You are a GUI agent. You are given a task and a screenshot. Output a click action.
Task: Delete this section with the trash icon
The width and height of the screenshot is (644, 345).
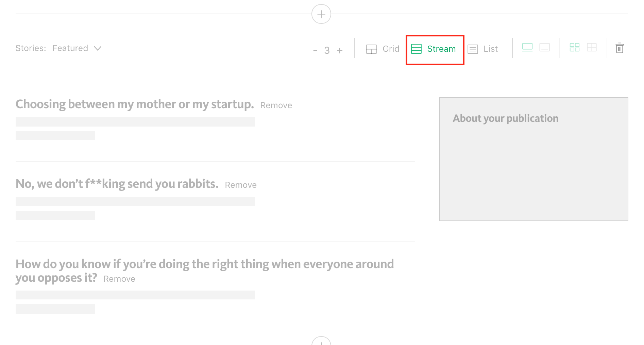620,48
